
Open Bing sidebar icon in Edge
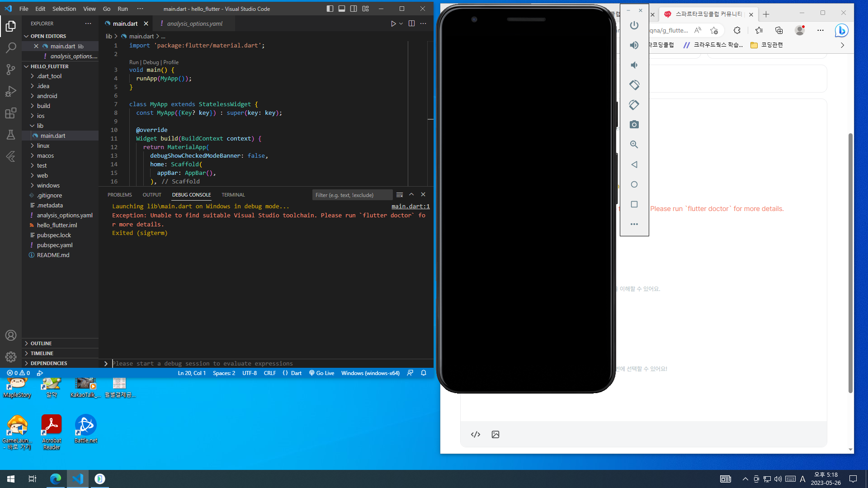841,30
